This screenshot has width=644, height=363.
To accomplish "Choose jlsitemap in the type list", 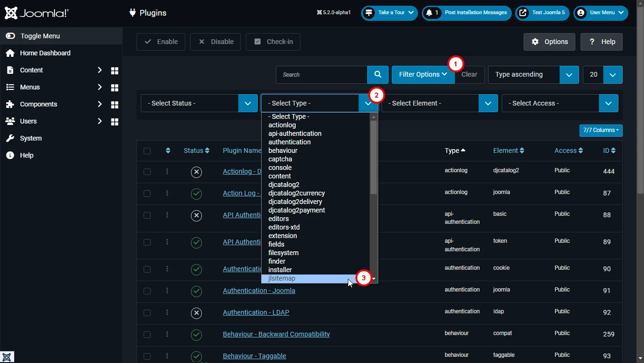I will point(315,278).
